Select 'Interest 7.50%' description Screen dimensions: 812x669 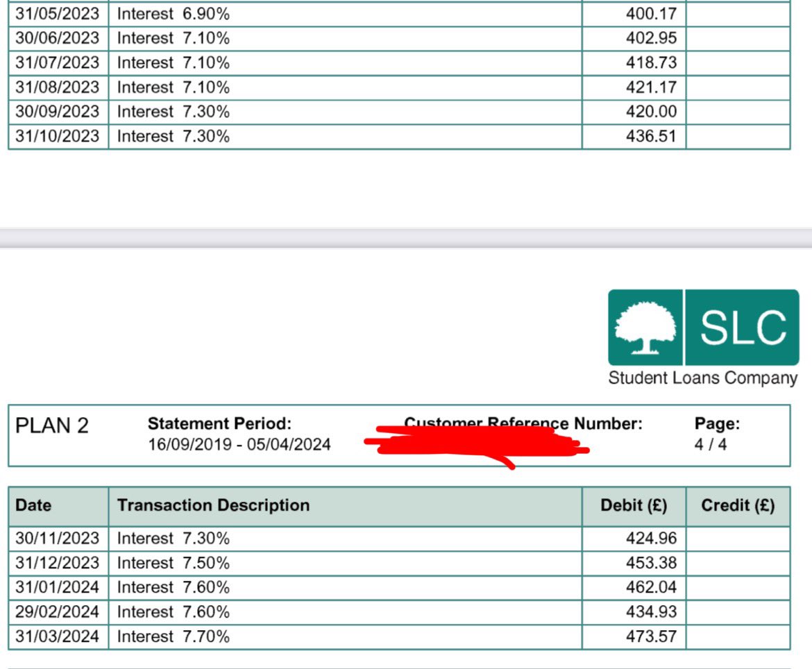tap(174, 563)
